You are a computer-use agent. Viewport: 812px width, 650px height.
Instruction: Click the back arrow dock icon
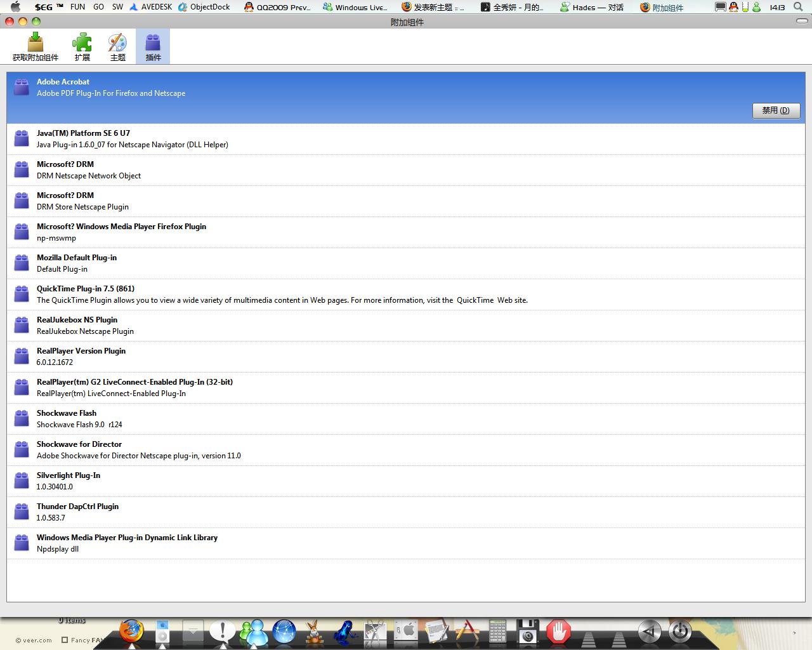649,632
